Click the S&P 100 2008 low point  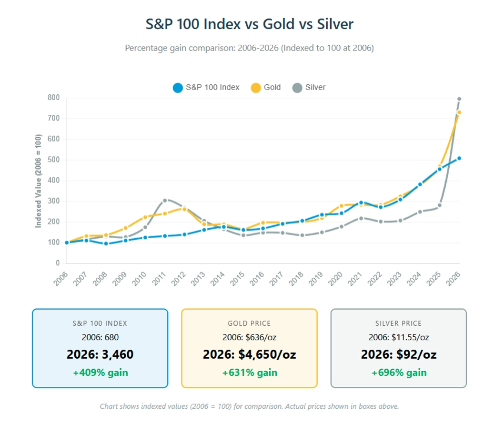[x=106, y=243]
